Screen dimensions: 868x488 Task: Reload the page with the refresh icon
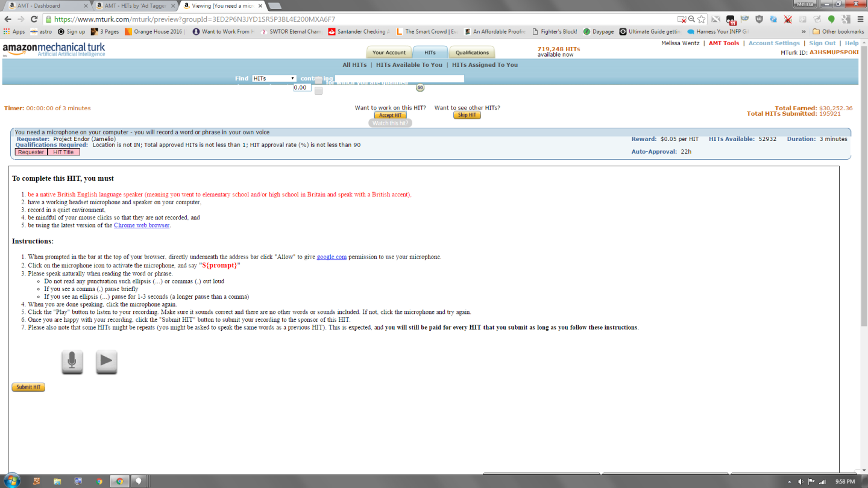(35, 19)
